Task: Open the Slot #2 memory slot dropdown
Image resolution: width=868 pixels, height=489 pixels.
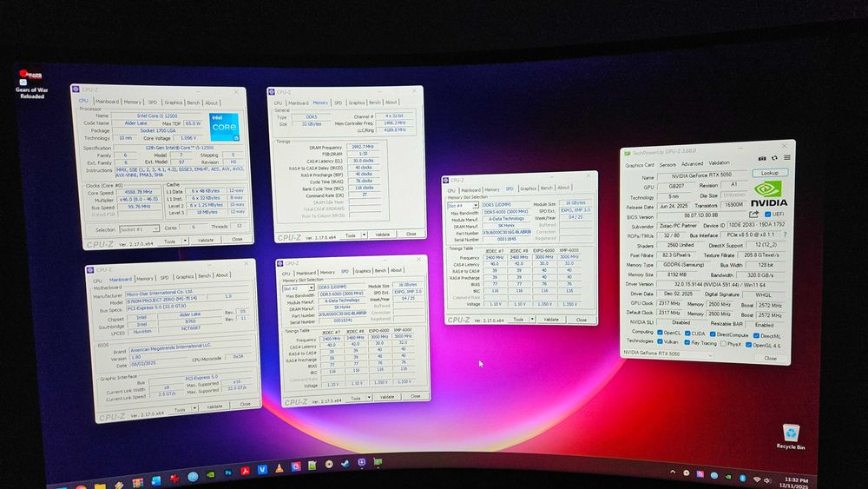Action: tap(299, 288)
